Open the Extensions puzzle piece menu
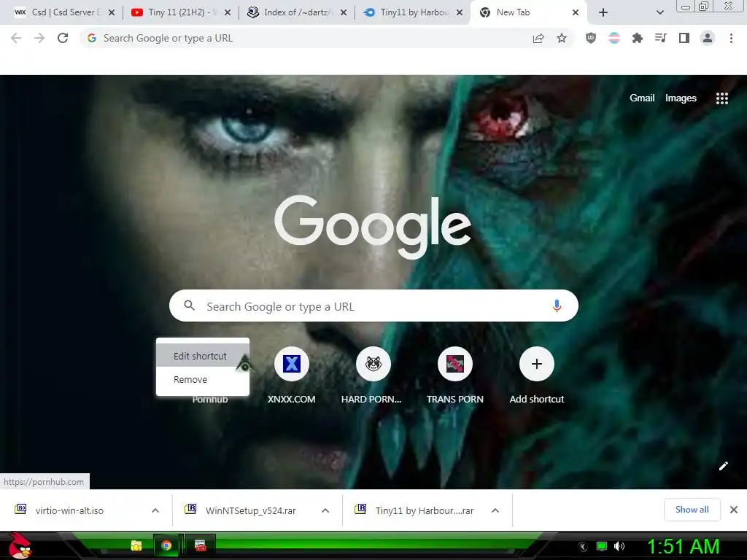The image size is (747, 560). click(x=638, y=38)
